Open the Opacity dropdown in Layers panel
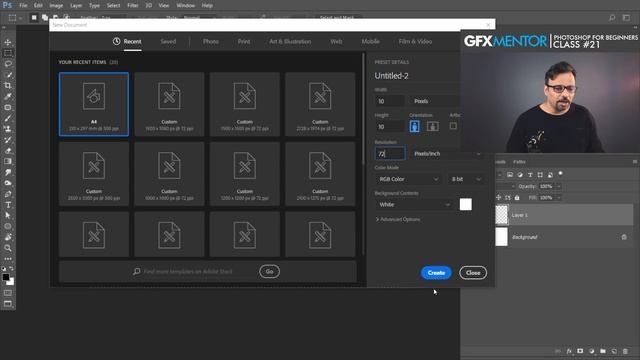640x360 pixels. click(x=559, y=187)
